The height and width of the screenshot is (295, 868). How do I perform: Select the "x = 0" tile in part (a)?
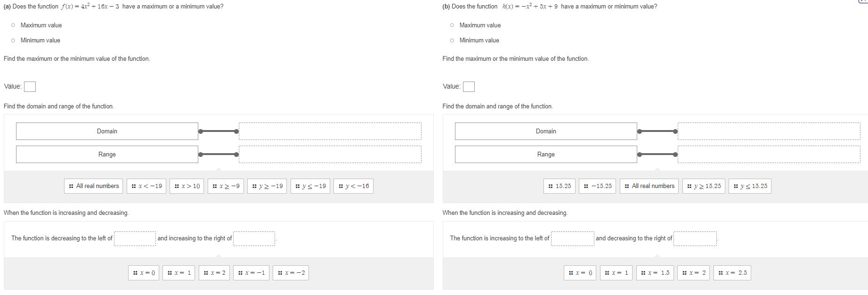click(144, 272)
